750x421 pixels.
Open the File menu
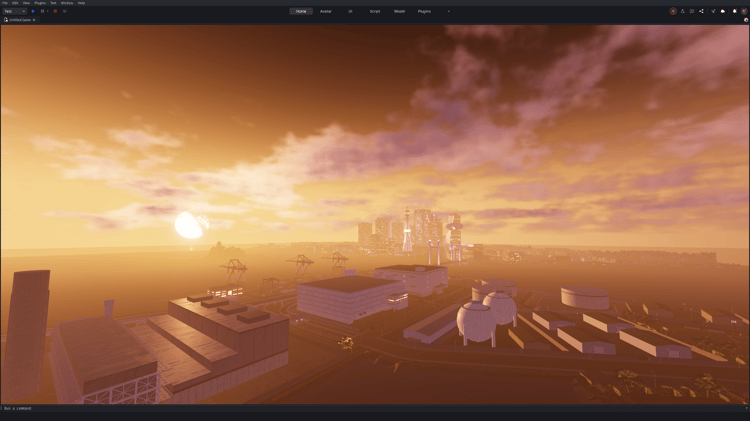click(5, 3)
